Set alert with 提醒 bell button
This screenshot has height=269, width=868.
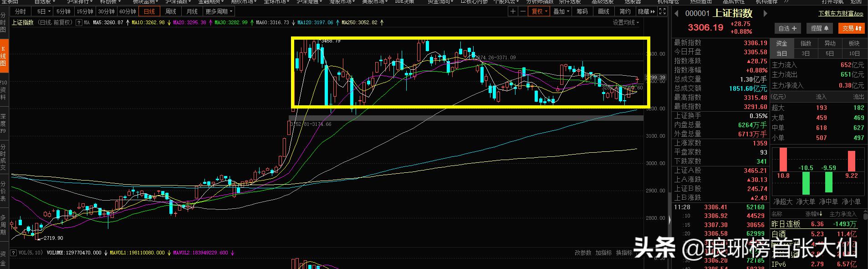click(820, 28)
